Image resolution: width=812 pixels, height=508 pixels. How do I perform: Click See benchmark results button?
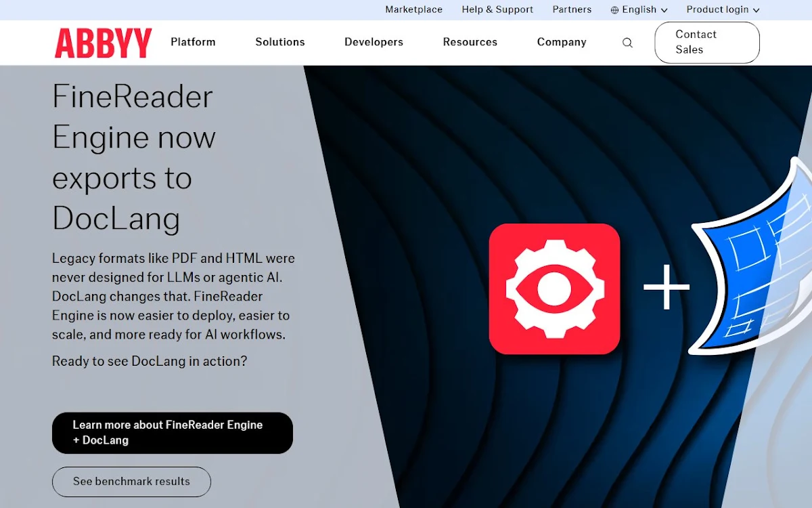tap(131, 482)
